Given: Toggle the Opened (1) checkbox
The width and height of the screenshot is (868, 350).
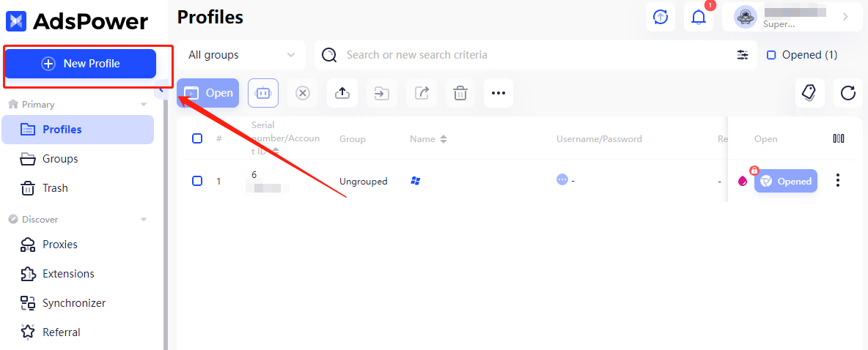Looking at the screenshot, I should [x=770, y=55].
